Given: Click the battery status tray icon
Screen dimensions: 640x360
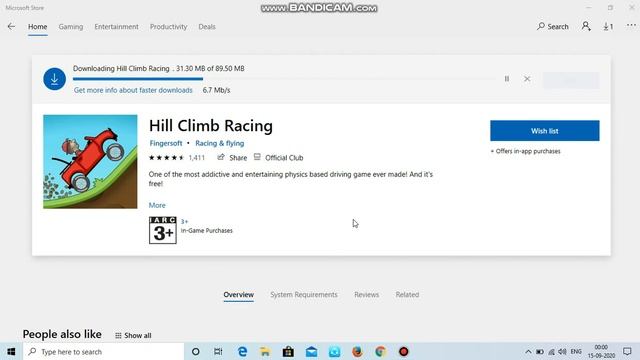Looking at the screenshot, I should coord(540,351).
